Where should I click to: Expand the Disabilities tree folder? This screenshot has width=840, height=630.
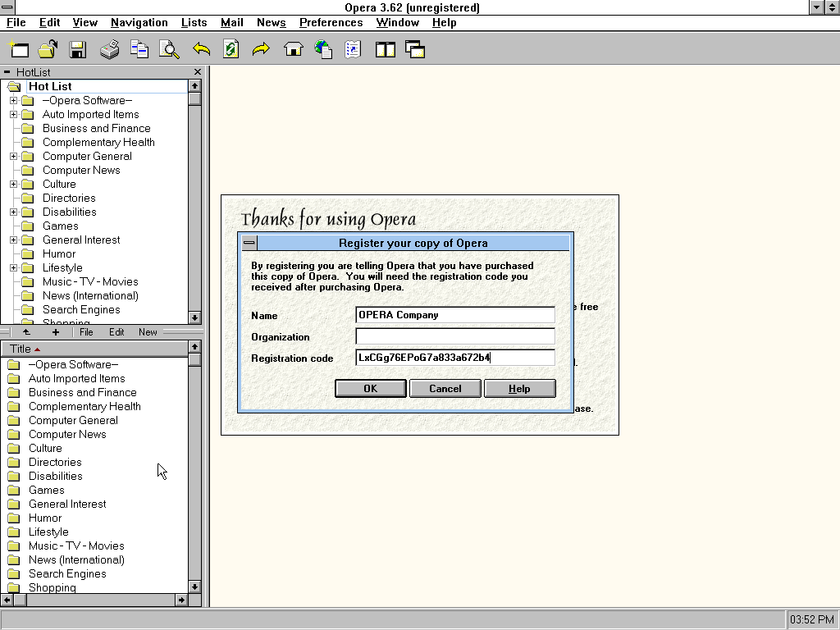pos(13,212)
